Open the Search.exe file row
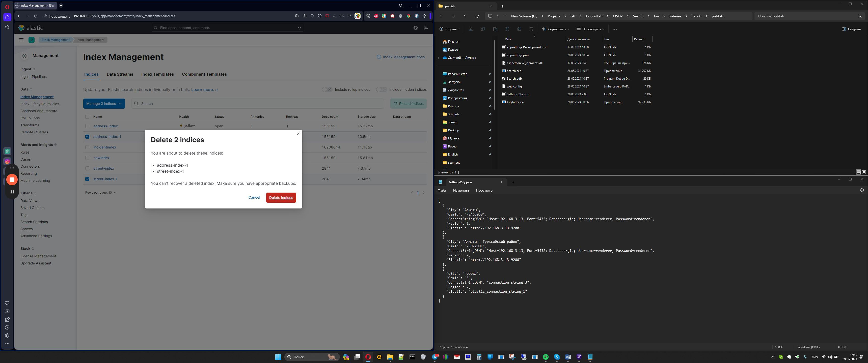 pyautogui.click(x=577, y=71)
